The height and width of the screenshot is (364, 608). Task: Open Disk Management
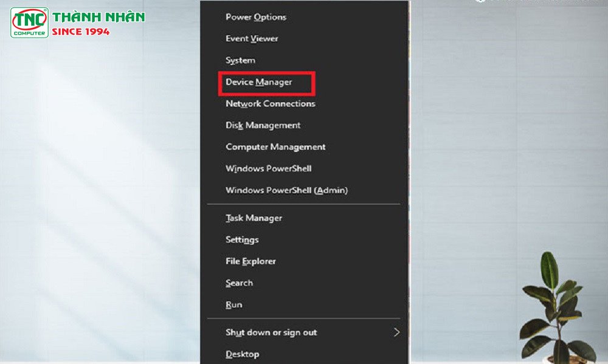pyautogui.click(x=263, y=125)
